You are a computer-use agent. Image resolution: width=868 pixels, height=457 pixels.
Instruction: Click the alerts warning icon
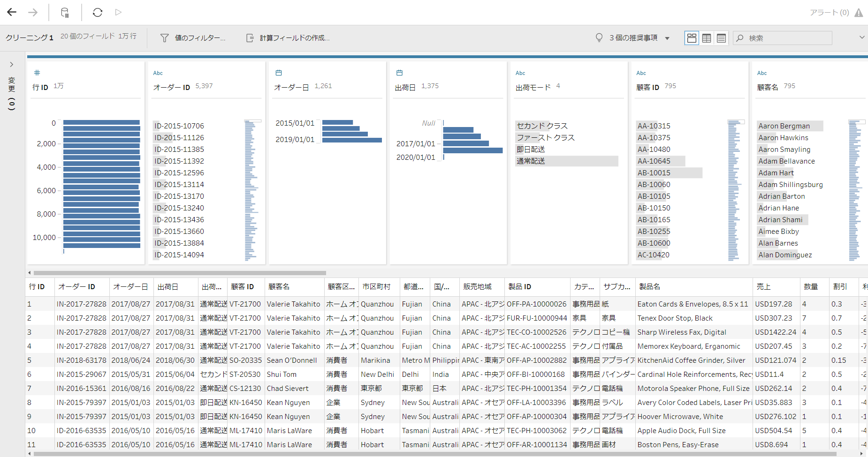click(x=859, y=13)
